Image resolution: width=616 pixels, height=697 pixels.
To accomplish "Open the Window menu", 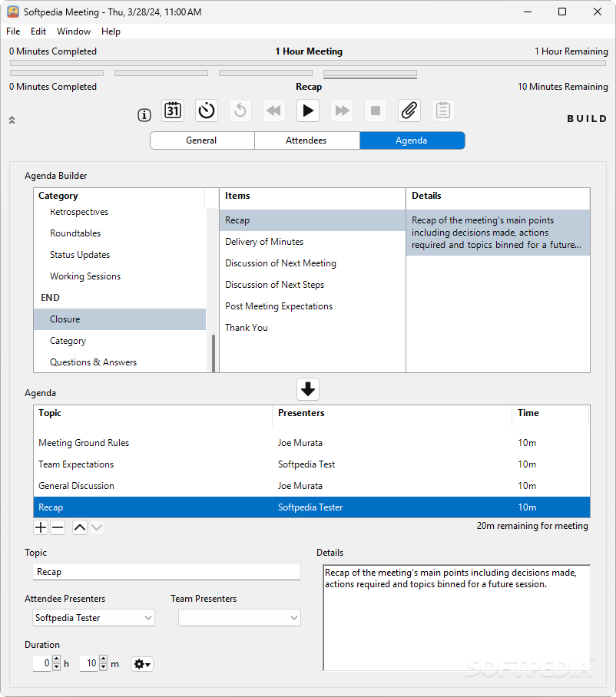I will 74,31.
